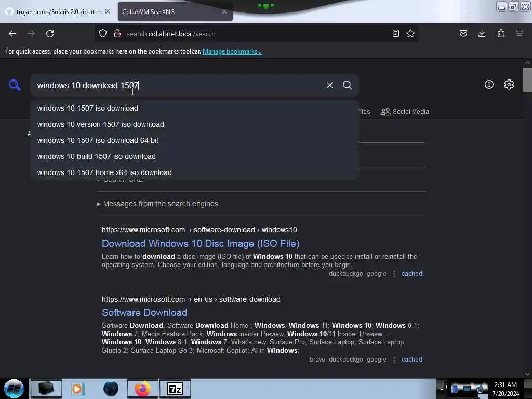The image size is (532, 399).
Task: Bookmark this page with the star icon
Action: tap(410, 33)
